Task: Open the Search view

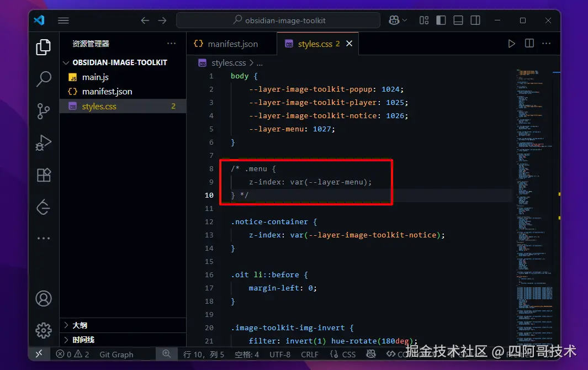Action: 44,79
